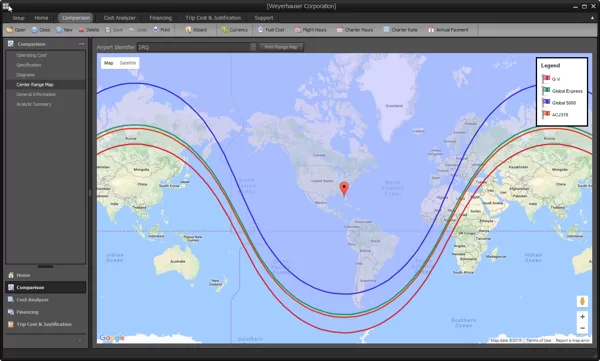Zoom in on the map with plus
Viewport: 600px width, 361px height.
click(582, 317)
